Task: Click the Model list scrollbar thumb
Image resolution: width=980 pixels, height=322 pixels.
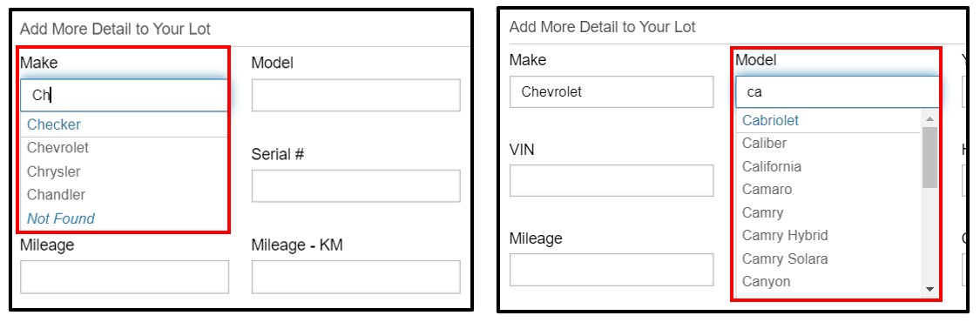Action: [x=929, y=158]
